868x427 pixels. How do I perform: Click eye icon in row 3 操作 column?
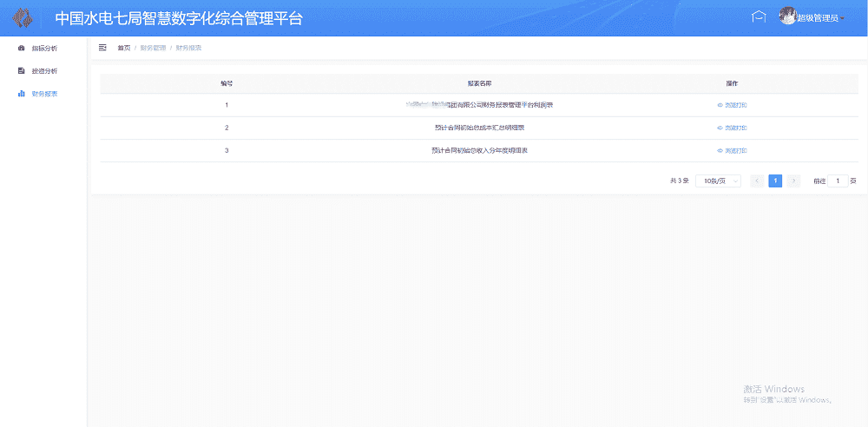click(720, 150)
